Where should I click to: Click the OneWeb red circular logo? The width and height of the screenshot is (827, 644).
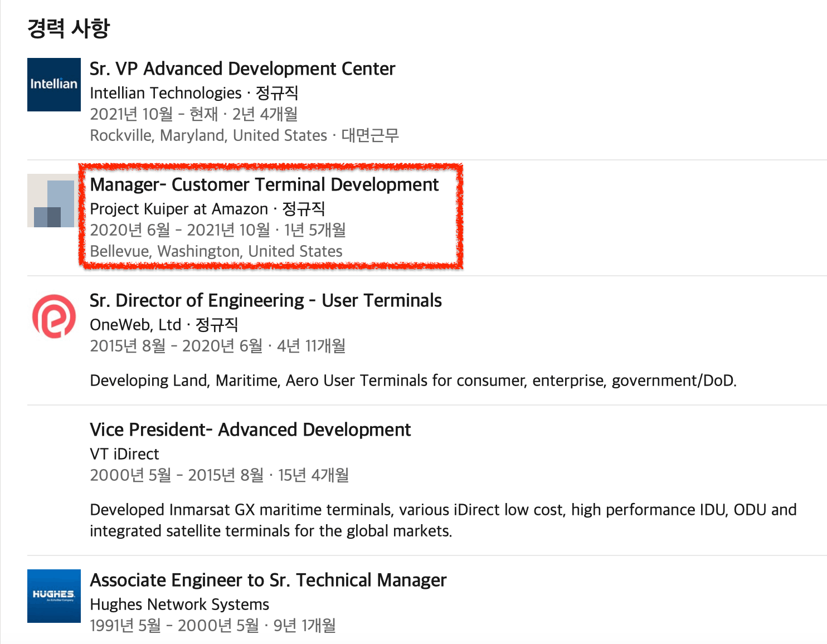pos(54,316)
